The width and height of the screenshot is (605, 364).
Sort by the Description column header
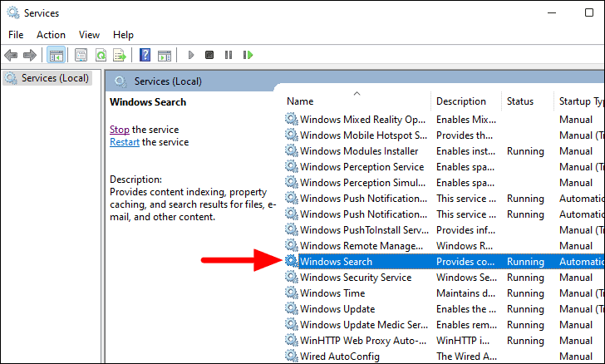[x=461, y=101]
